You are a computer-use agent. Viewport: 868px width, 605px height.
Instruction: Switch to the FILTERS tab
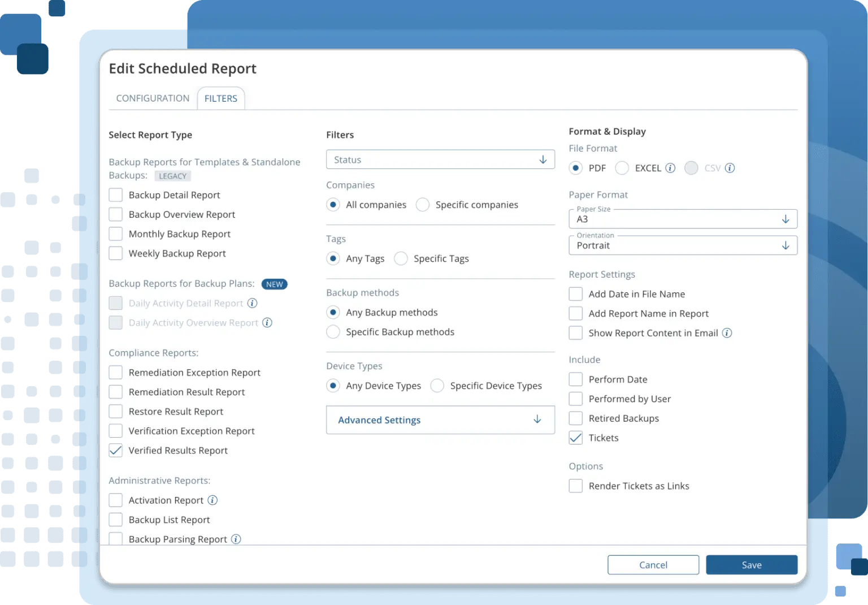pyautogui.click(x=221, y=98)
